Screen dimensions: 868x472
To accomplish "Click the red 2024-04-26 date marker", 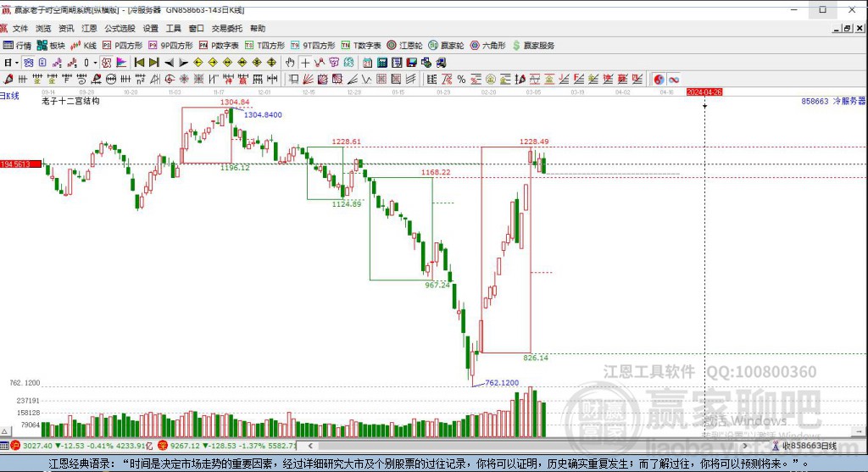I will (x=704, y=92).
